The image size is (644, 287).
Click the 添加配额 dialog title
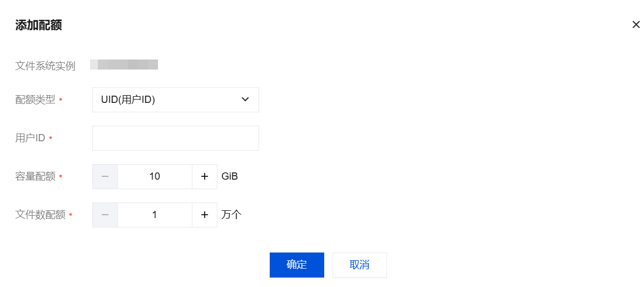tap(38, 25)
